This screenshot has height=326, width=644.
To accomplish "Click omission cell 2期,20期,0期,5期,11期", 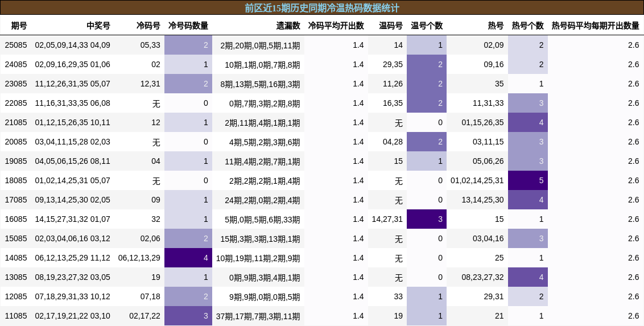I will pos(260,46).
